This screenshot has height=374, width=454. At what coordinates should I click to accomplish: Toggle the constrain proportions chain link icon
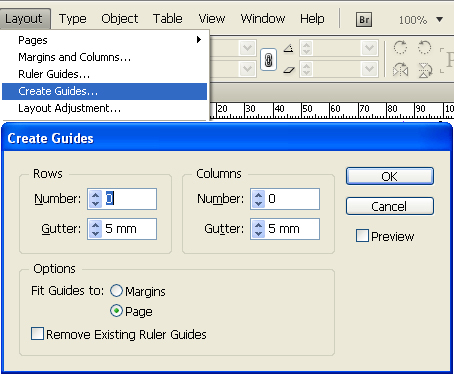[268, 60]
